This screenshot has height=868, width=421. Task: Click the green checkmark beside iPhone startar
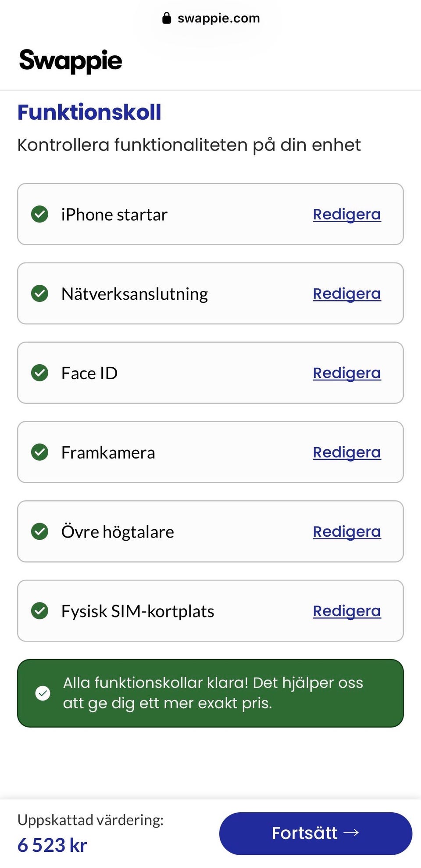pyautogui.click(x=39, y=214)
